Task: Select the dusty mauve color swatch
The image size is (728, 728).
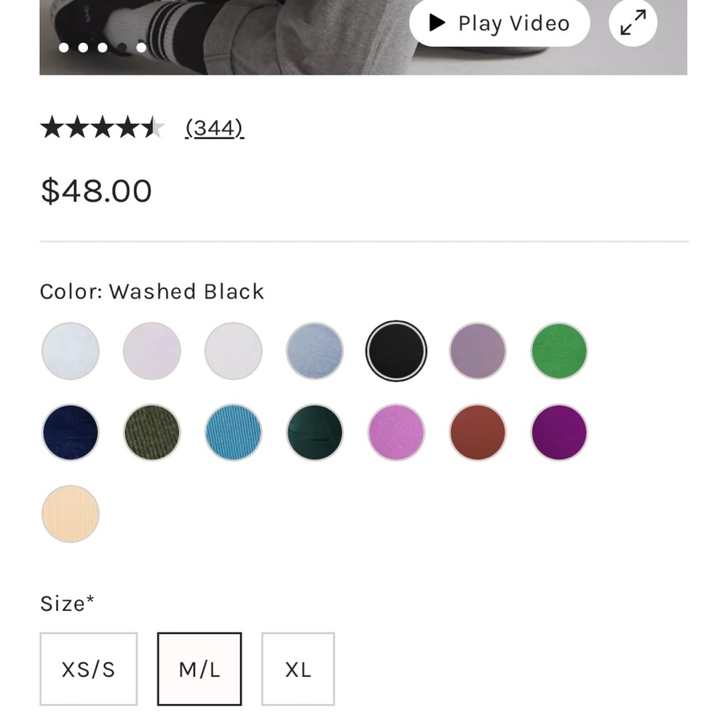Action: point(478,351)
